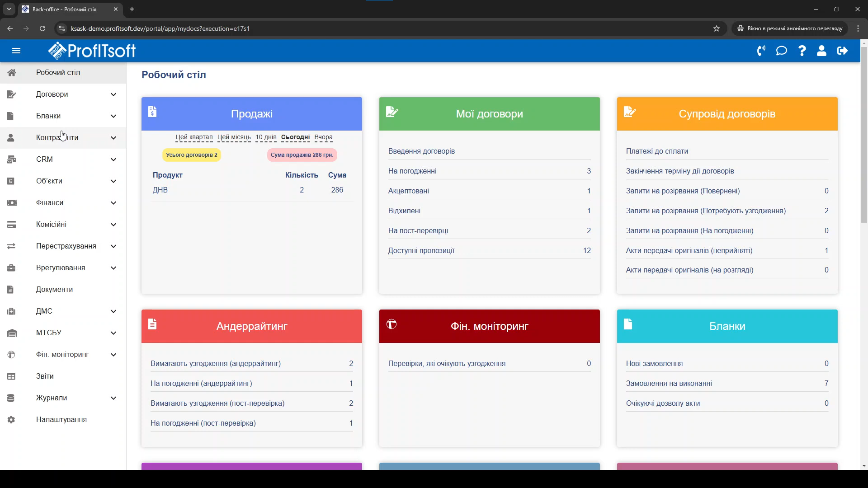Click the Продажі card header

click(251, 114)
